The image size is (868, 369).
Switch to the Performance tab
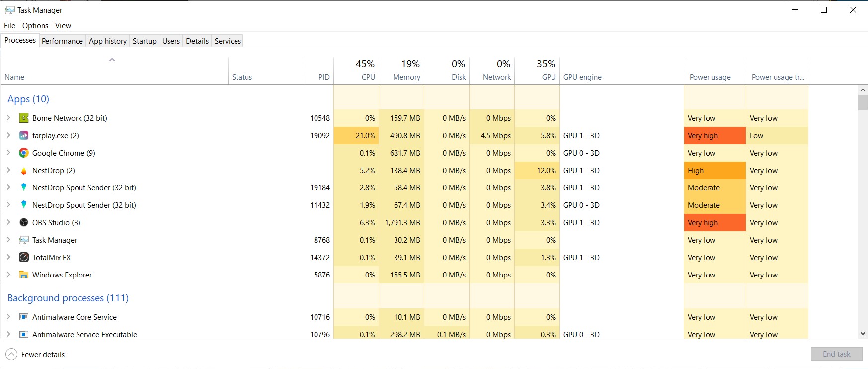pyautogui.click(x=62, y=41)
